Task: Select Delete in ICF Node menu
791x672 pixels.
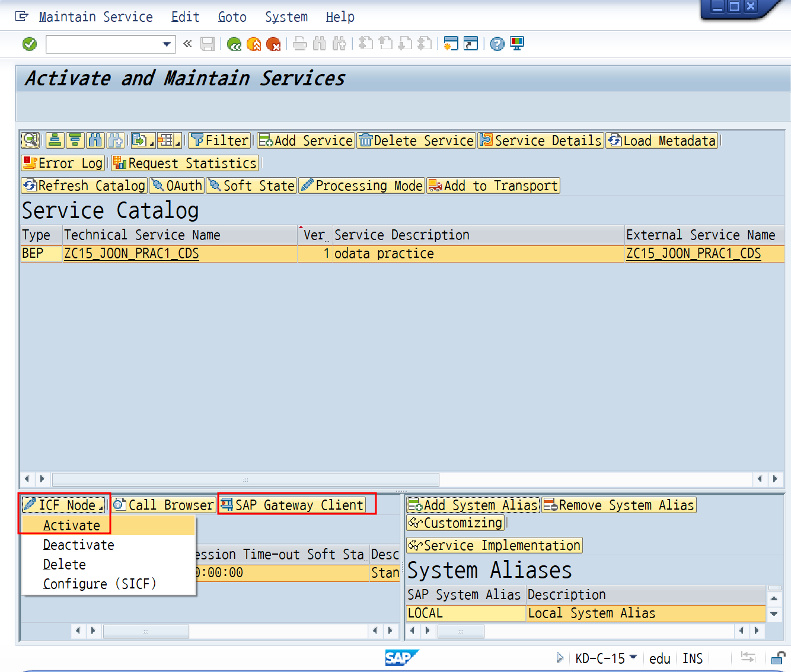Action: point(108,565)
